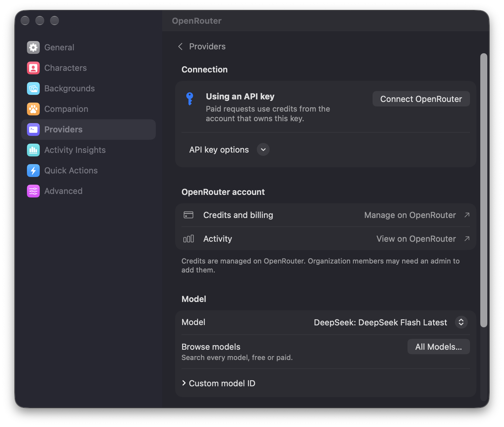Click the Activity row label
The height and width of the screenshot is (427, 504).
pyautogui.click(x=218, y=239)
